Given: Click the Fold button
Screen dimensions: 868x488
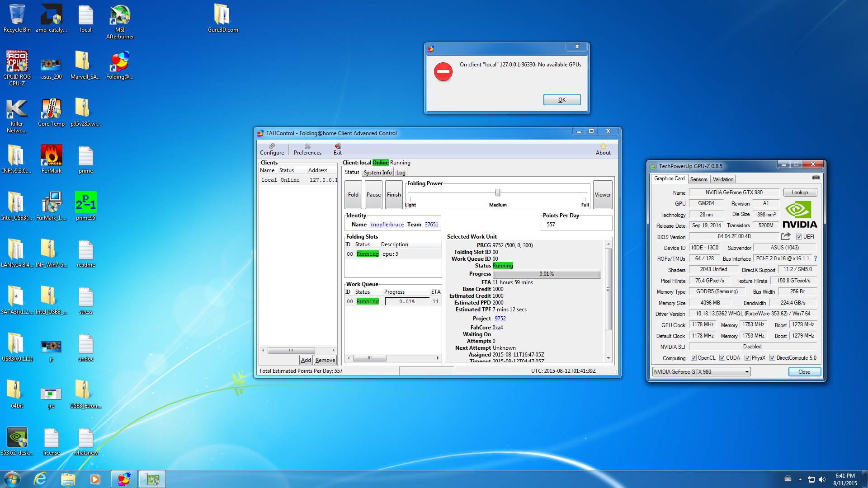Looking at the screenshot, I should pyautogui.click(x=353, y=195).
